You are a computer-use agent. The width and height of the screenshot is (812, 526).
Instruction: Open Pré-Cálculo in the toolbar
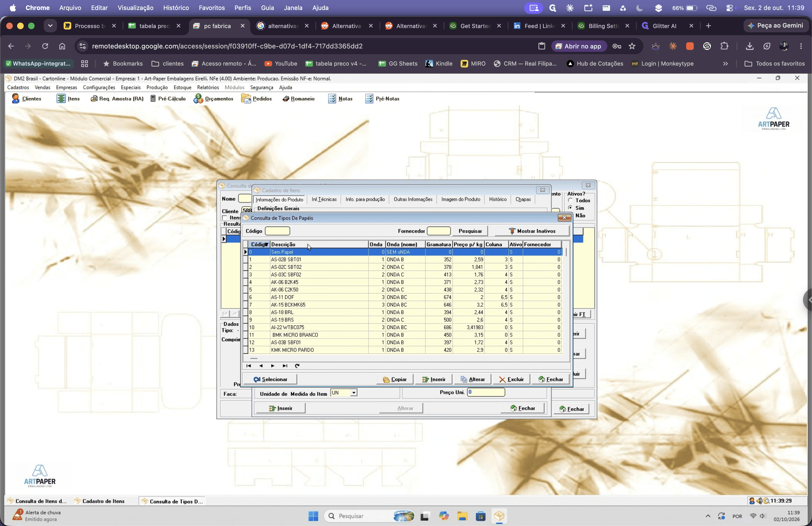168,99
